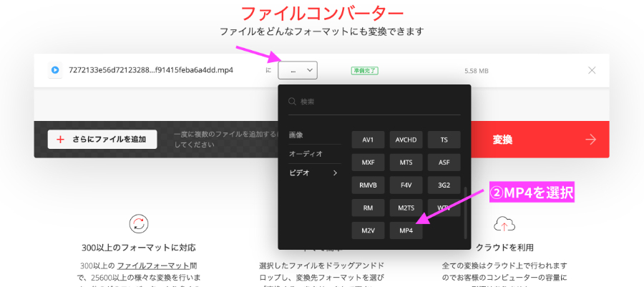Click さらにファイルを追加 button
Image resolution: width=644 pixels, height=287 pixels.
102,140
